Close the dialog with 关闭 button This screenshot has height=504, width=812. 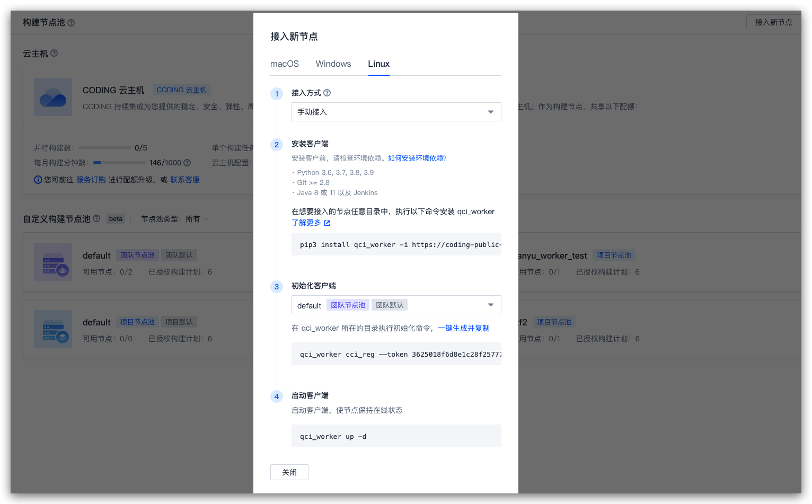coord(289,472)
